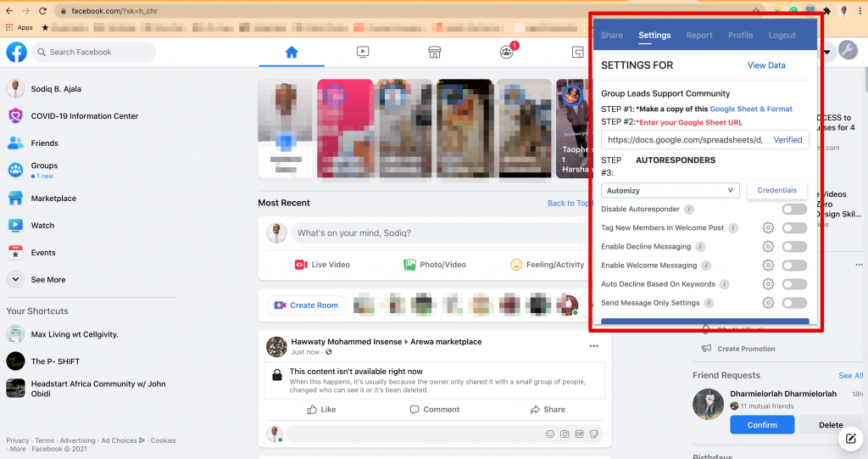The image size is (868, 459).
Task: Toggle Enable Welcome Messaging switch
Action: click(x=794, y=266)
